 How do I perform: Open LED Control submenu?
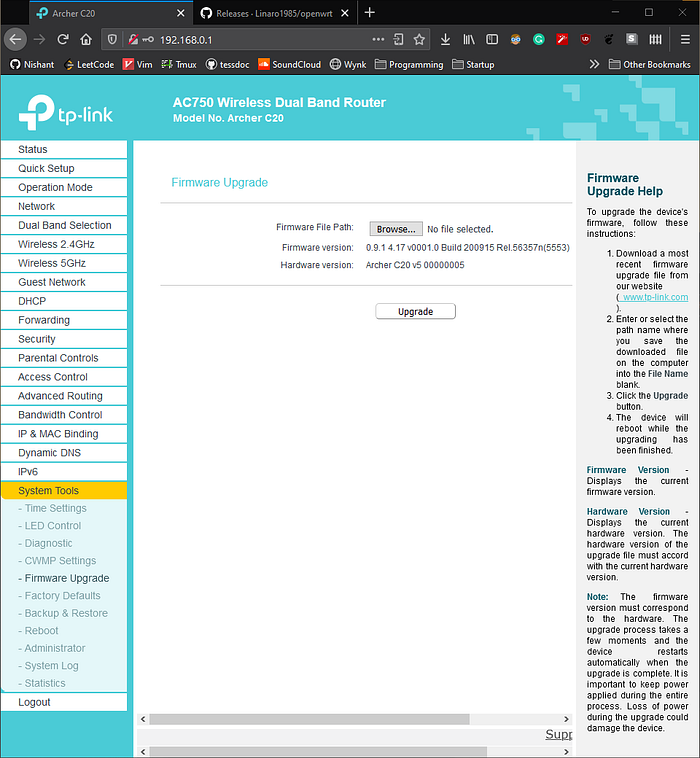[50, 525]
